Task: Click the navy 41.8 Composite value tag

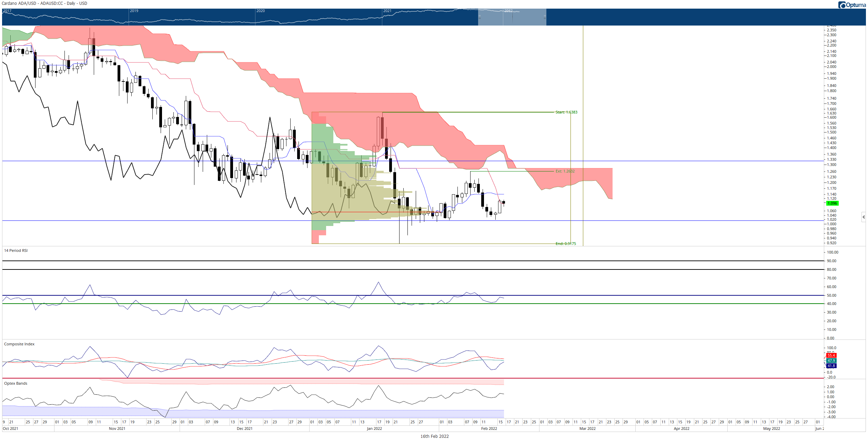Action: pos(831,366)
